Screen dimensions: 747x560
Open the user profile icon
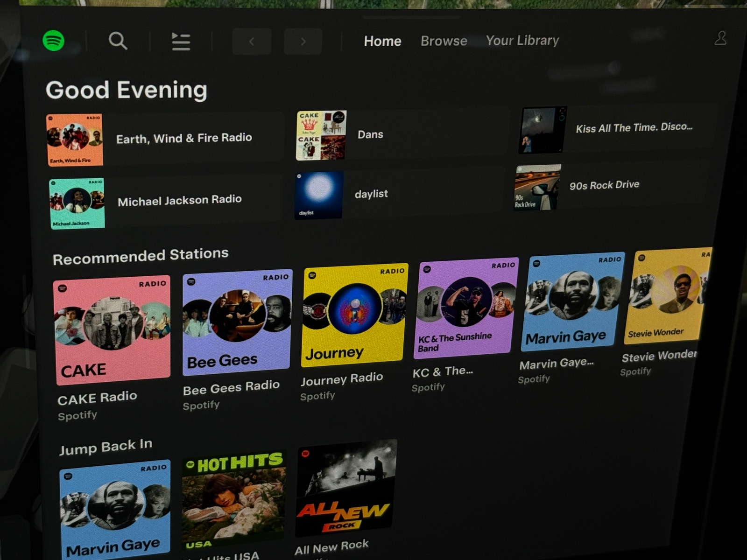click(x=720, y=38)
